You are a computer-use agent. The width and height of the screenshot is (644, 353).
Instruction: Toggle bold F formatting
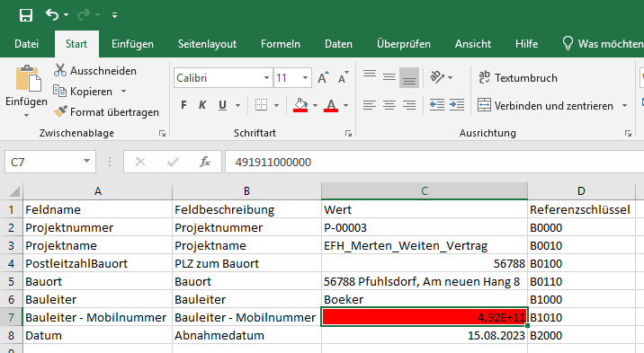[x=184, y=105]
